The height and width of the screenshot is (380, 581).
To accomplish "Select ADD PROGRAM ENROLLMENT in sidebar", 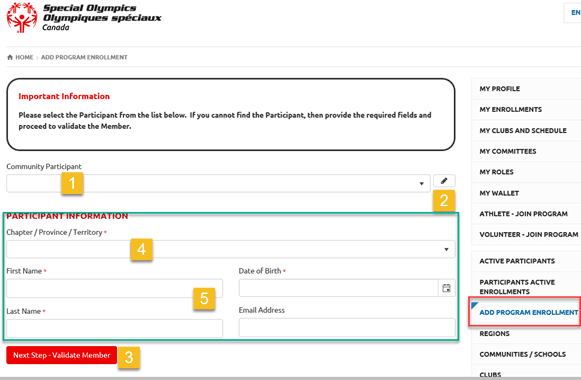I will [x=529, y=312].
